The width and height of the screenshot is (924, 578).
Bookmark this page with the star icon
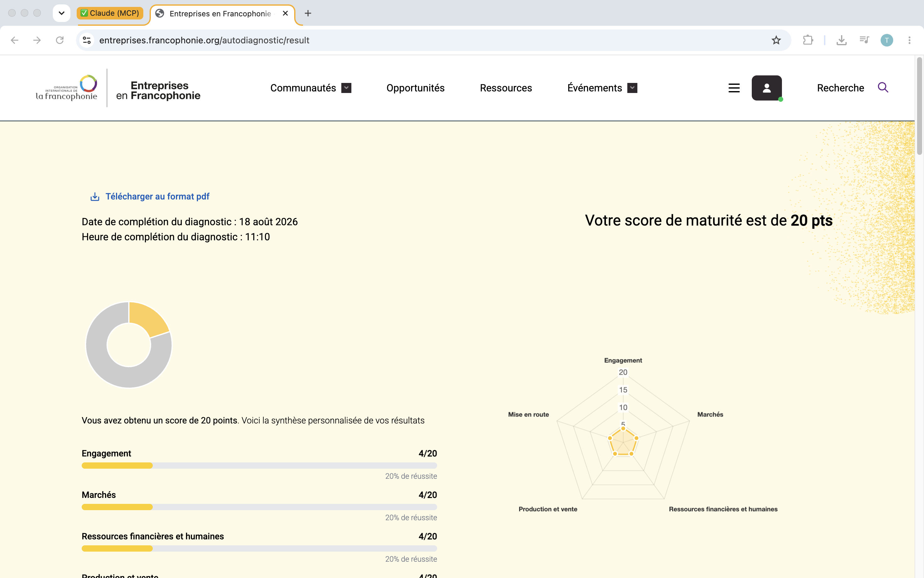click(x=776, y=40)
